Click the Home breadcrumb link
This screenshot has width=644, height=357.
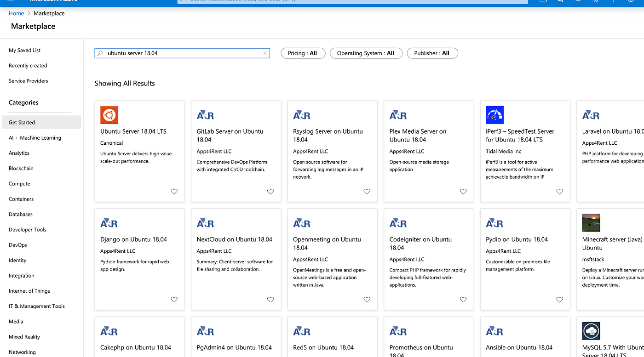[17, 13]
